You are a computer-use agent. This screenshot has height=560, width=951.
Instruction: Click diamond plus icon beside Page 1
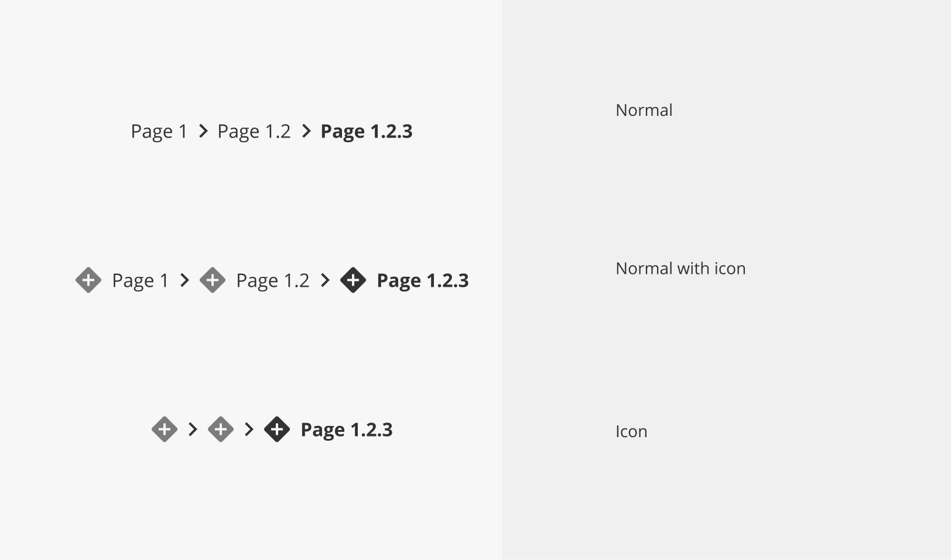88,280
